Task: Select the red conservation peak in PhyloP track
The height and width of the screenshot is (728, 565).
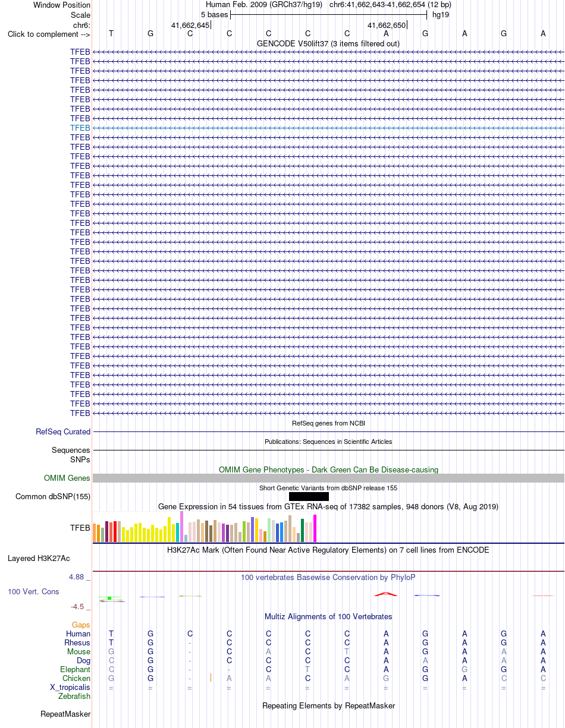Action: [385, 594]
